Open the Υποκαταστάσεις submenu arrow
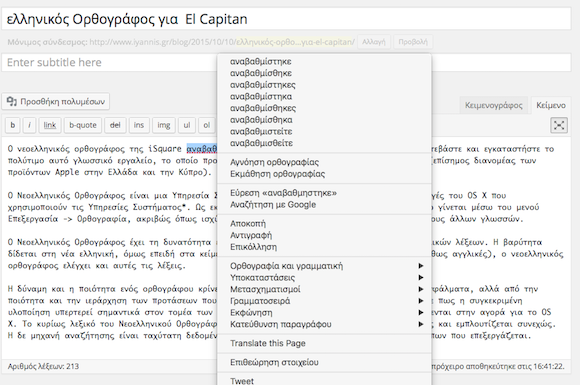This screenshot has width=580, height=385. point(421,277)
